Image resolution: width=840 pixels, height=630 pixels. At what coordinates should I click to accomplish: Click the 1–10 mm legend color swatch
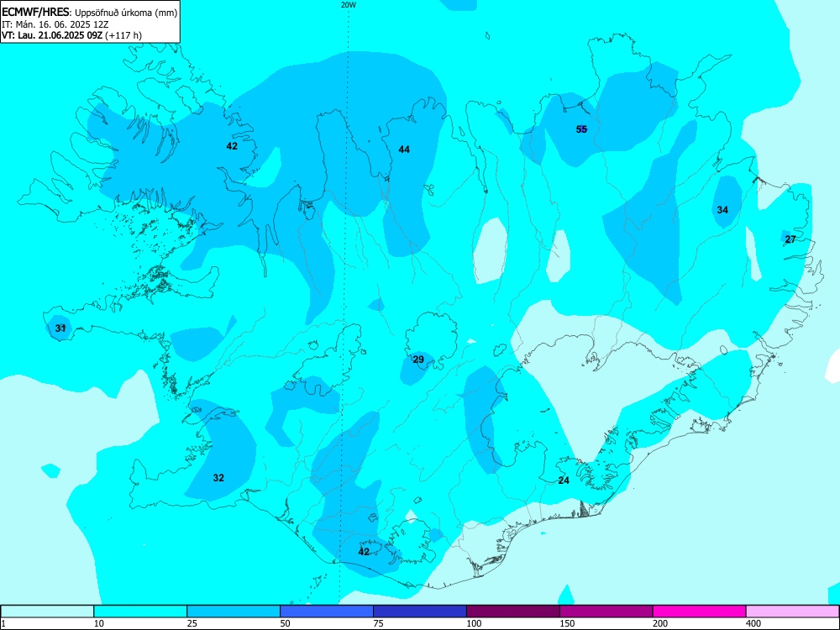click(47, 612)
